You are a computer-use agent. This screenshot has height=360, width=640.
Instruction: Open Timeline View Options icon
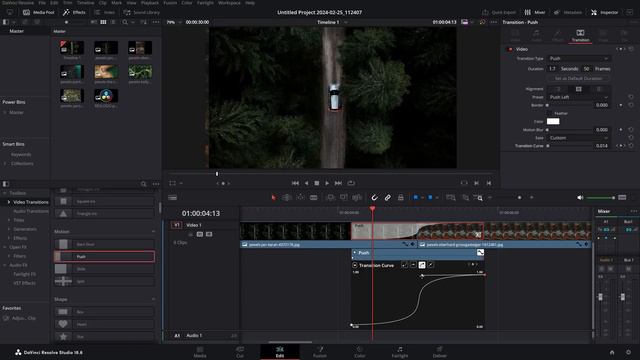pos(173,198)
